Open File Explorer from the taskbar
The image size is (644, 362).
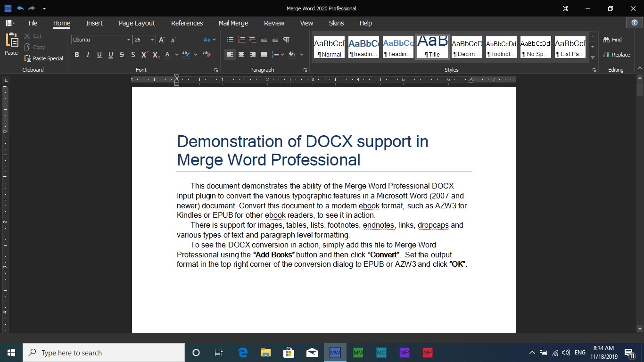tap(266, 353)
